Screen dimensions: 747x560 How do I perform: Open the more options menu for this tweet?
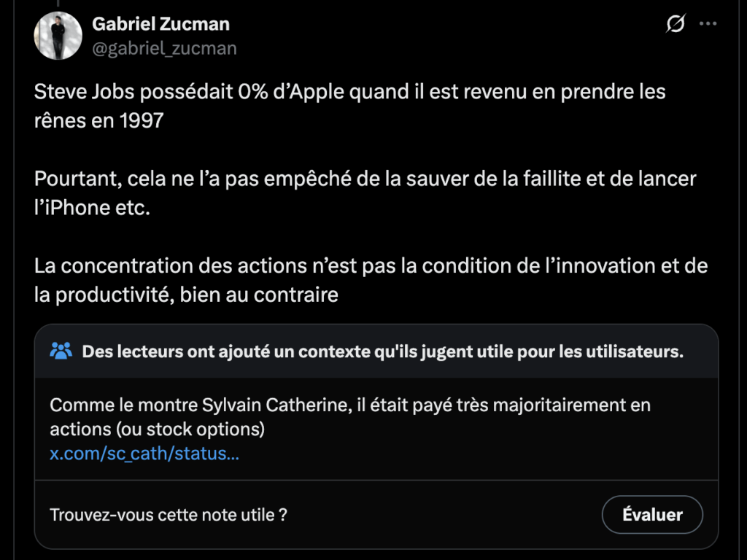pos(707,23)
